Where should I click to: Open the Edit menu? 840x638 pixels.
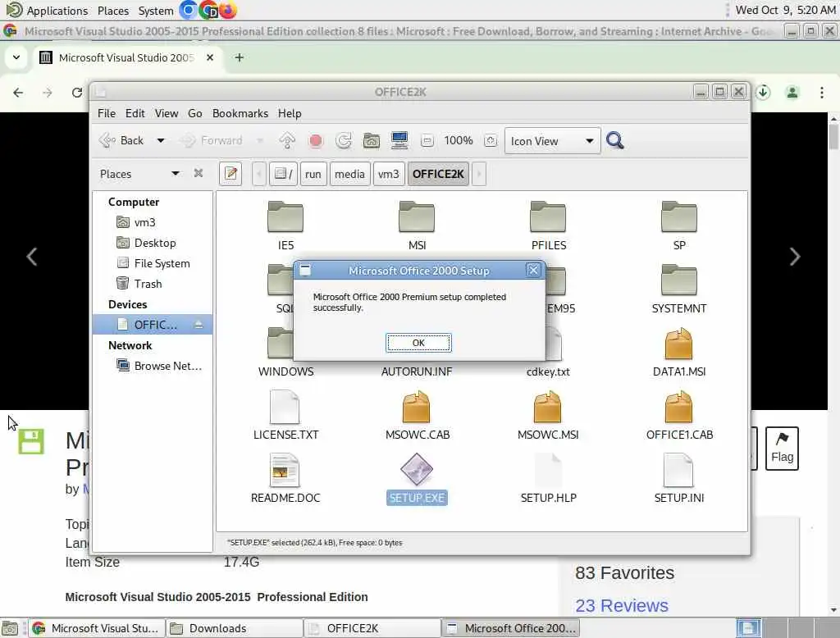(x=135, y=113)
